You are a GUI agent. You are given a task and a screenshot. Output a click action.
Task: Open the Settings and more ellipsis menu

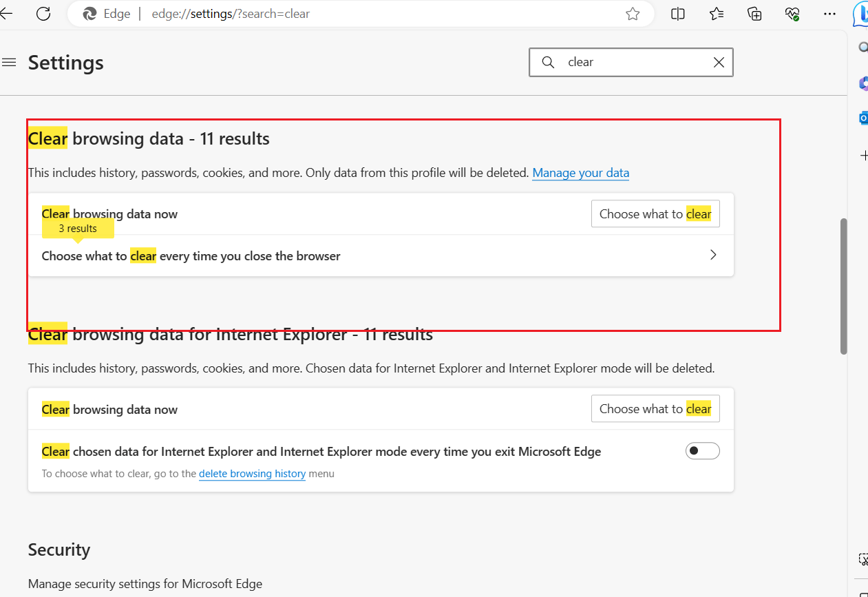pos(830,14)
